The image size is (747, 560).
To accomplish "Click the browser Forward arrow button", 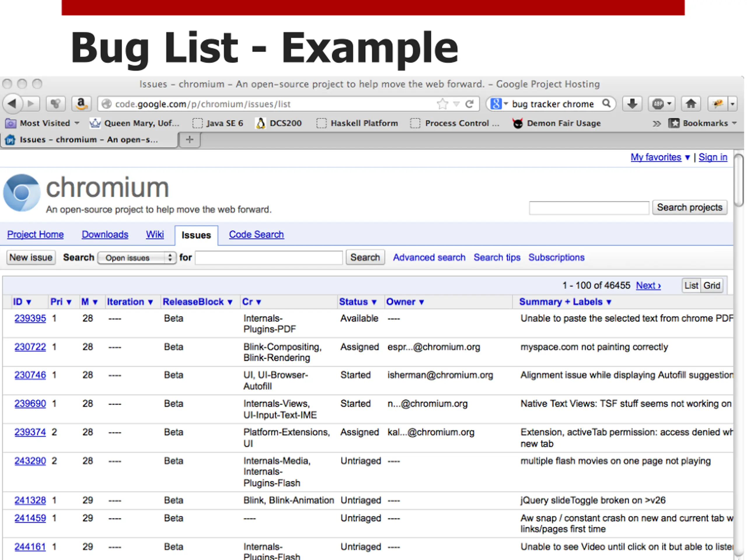I will [32, 104].
